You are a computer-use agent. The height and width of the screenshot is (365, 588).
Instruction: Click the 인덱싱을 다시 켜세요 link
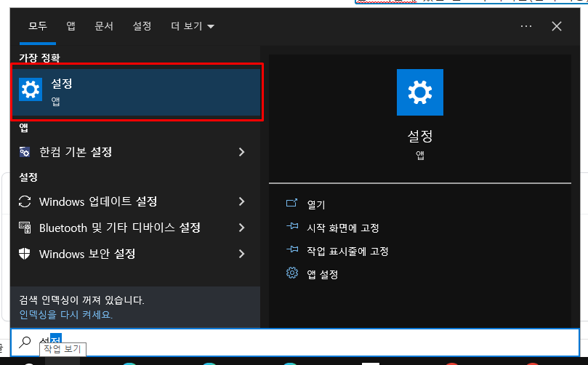tap(66, 314)
